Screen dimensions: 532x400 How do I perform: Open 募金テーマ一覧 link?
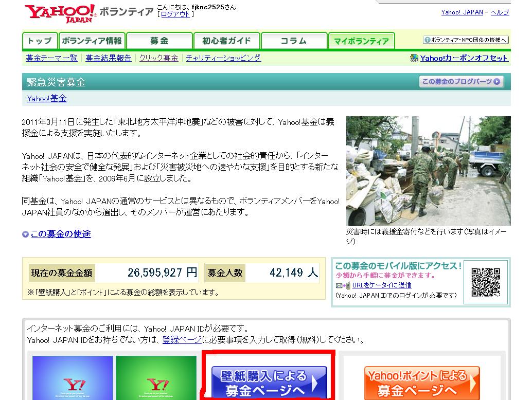coord(51,58)
